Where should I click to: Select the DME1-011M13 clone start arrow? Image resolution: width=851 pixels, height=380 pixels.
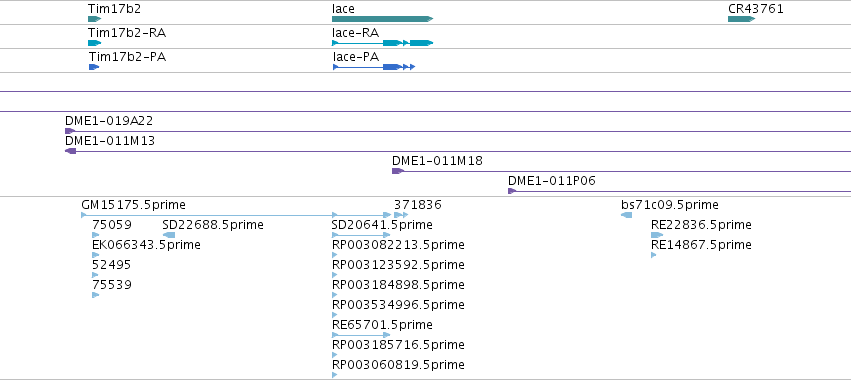click(x=71, y=151)
